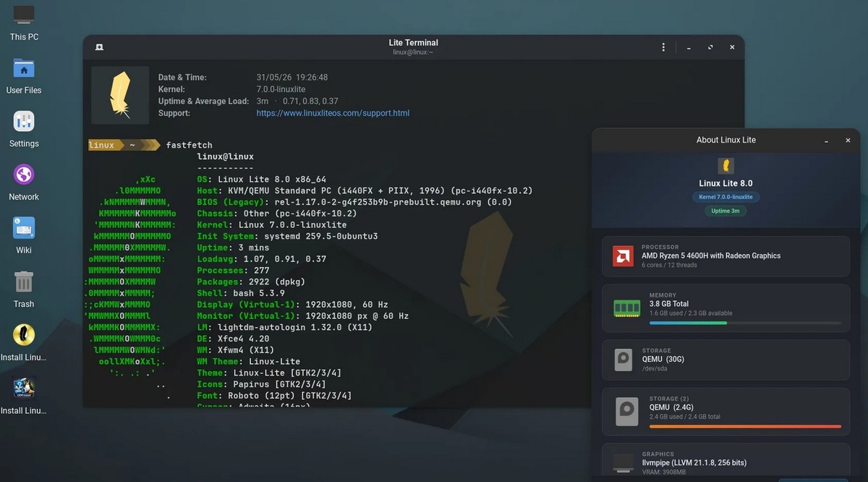Minimize the About Linux Lite window
Viewport: 868px width, 482px height.
[x=827, y=141]
